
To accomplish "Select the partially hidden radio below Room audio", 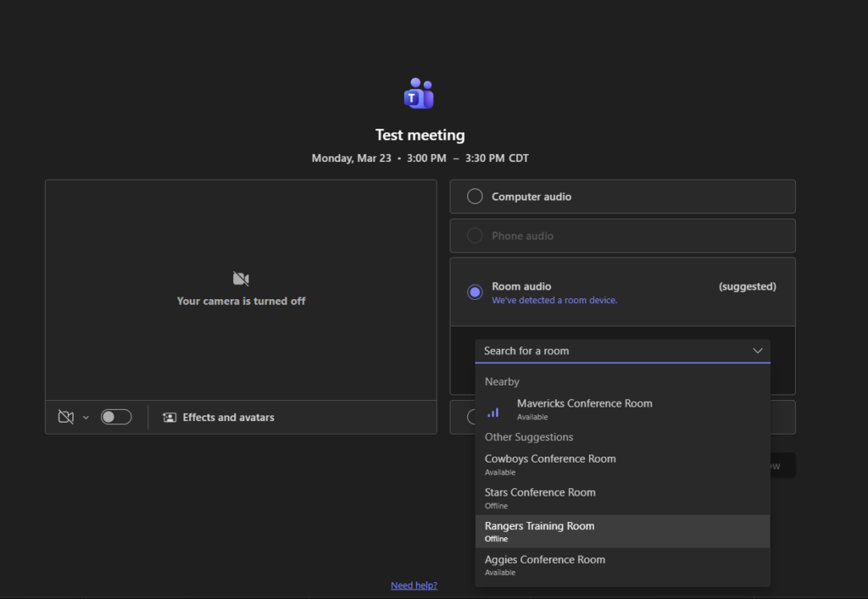I will (x=469, y=417).
